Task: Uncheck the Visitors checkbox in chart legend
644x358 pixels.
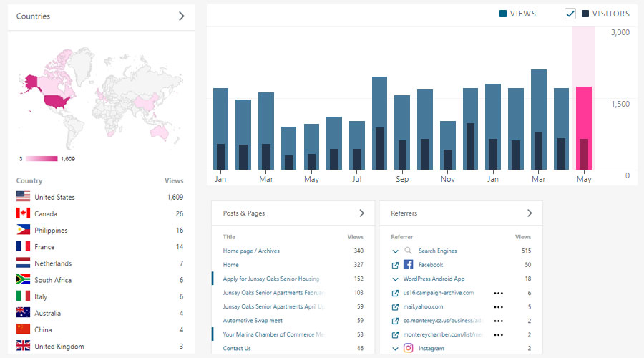Action: pos(570,14)
